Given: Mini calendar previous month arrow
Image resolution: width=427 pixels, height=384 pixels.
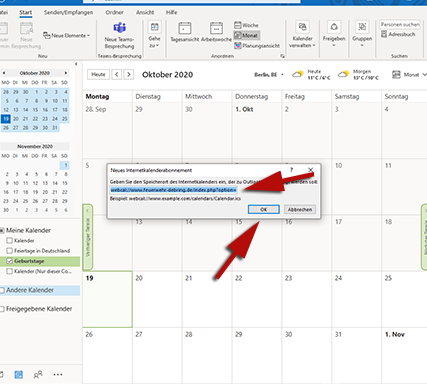Looking at the screenshot, I should point(4,73).
